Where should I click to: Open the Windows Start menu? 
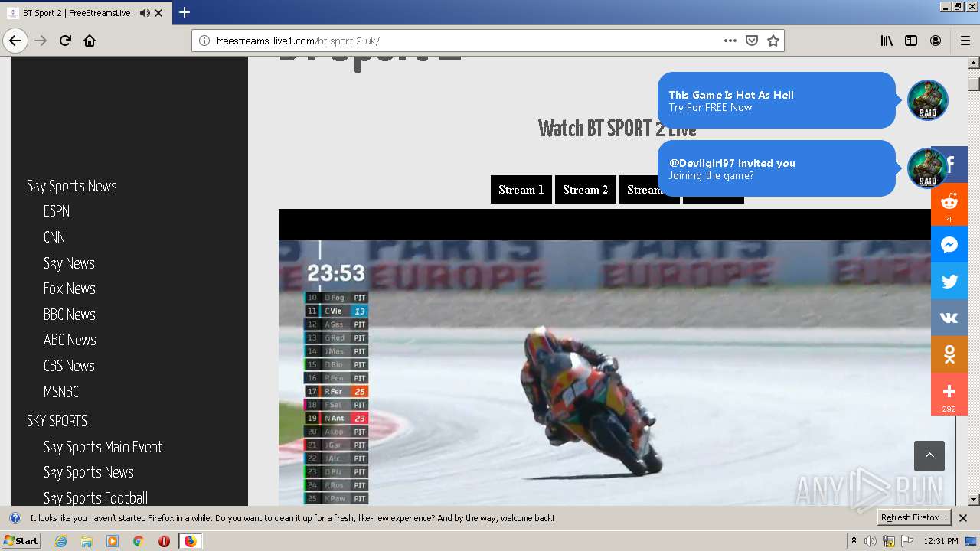[21, 540]
